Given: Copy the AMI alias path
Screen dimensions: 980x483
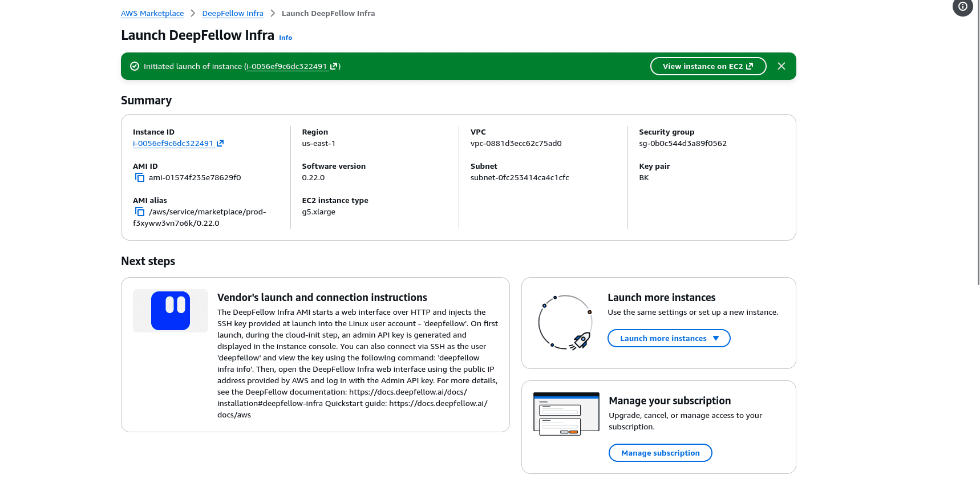Looking at the screenshot, I should pos(140,212).
